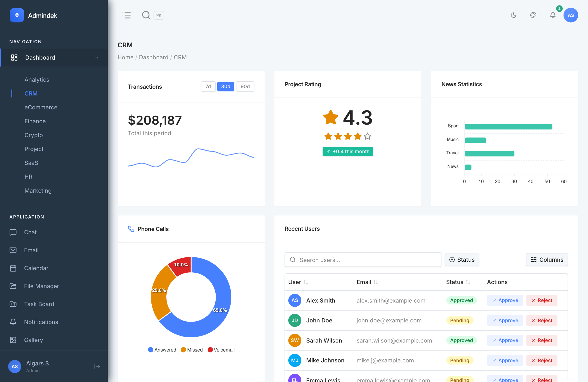Open the File Manager

point(41,286)
